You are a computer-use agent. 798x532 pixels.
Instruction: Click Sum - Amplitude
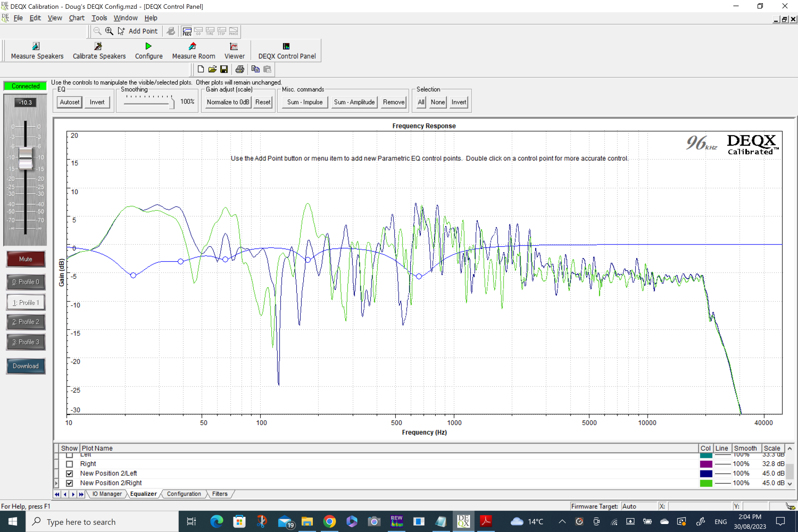click(354, 102)
